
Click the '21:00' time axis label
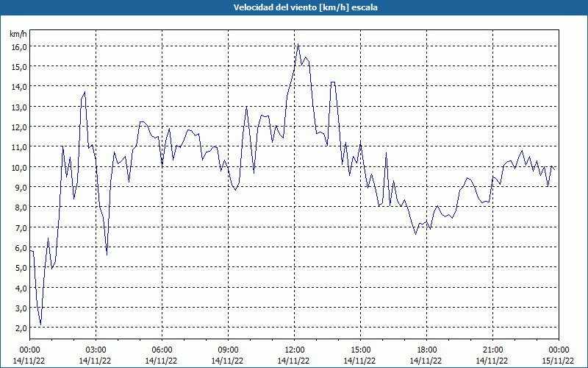click(x=492, y=350)
